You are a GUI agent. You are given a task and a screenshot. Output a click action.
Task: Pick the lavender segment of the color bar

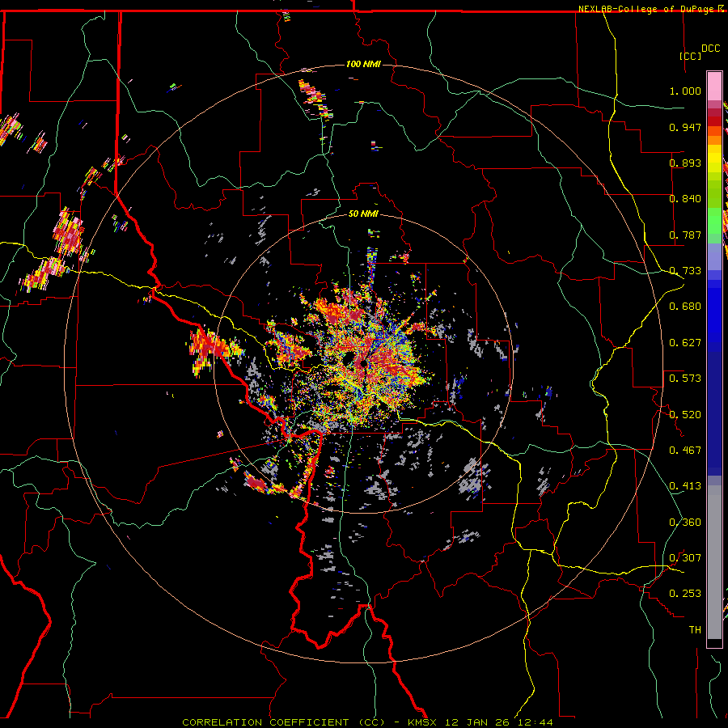click(x=714, y=257)
